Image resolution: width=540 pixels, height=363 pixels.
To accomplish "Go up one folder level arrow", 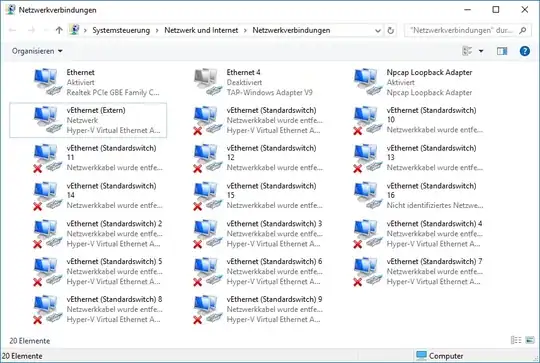I will 59,30.
